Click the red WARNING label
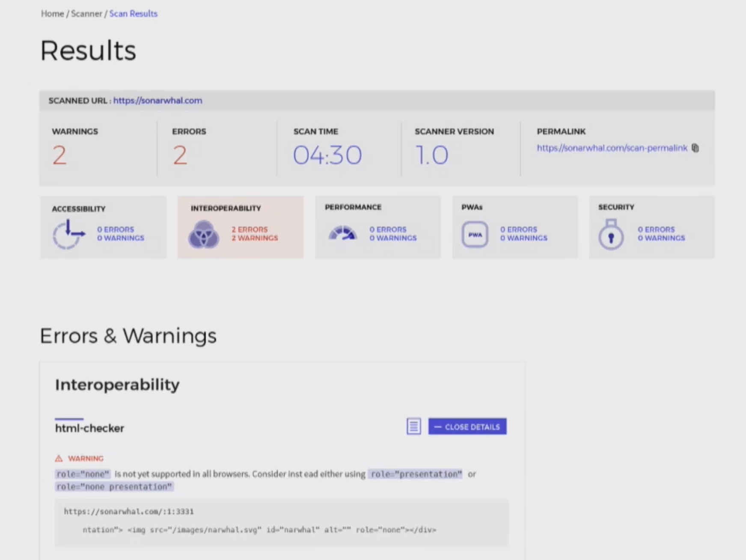This screenshot has width=746, height=560. point(86,459)
